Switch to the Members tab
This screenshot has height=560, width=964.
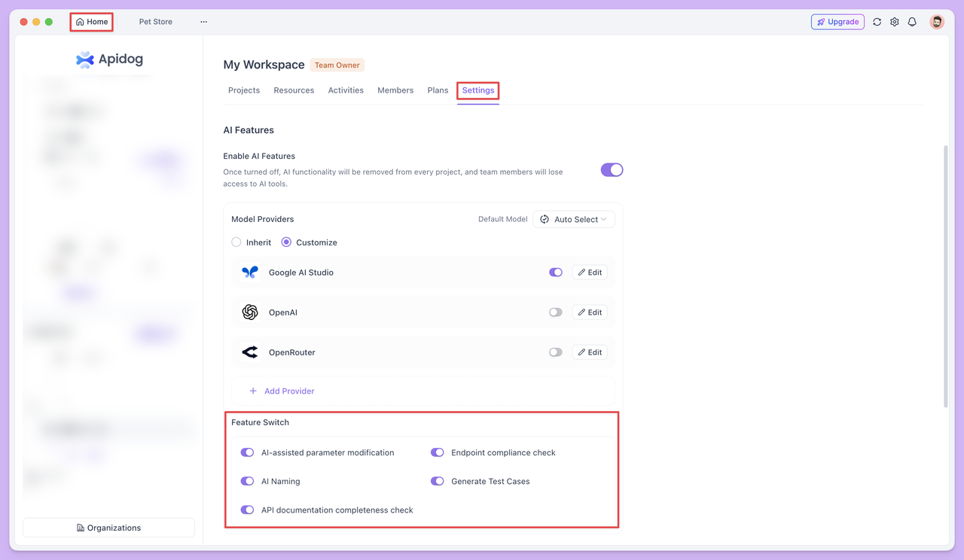click(x=395, y=90)
